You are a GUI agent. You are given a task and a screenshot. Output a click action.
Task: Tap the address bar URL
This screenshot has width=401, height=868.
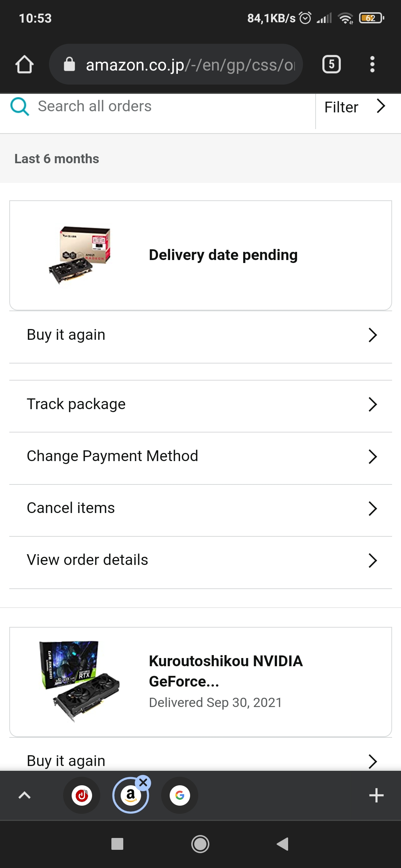tap(189, 65)
